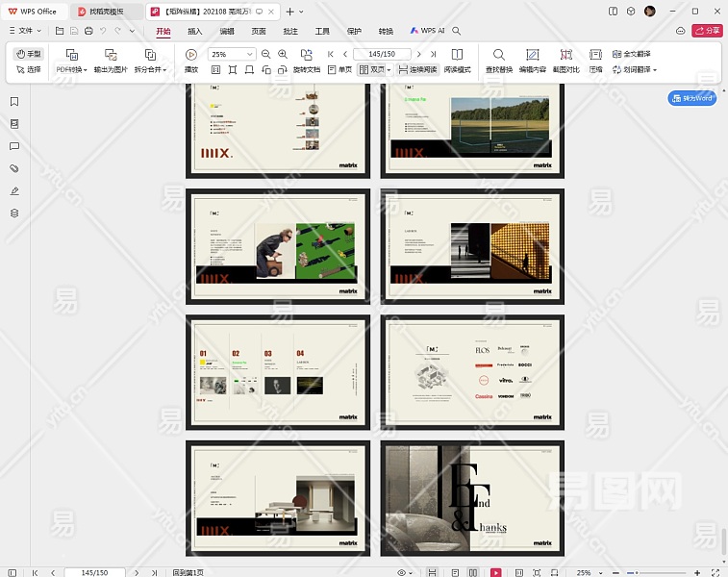Open the layers panel in sidebar
This screenshot has height=577, width=728.
point(14,213)
